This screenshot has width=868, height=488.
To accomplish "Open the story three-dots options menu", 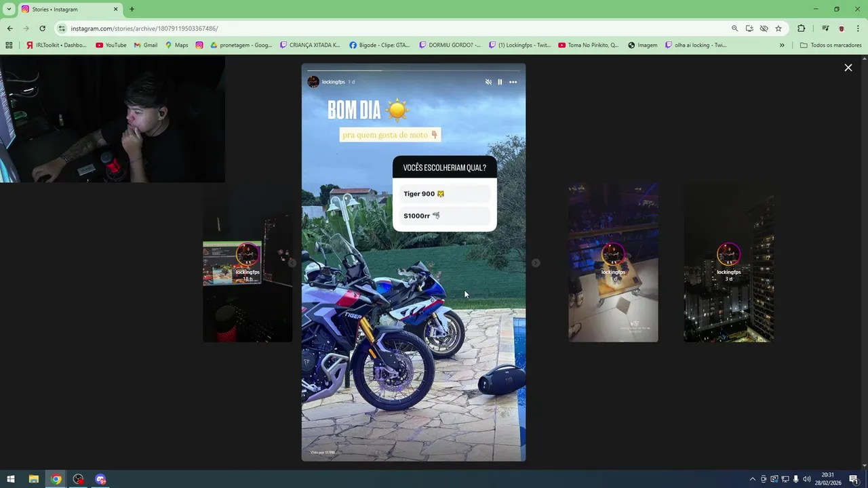I will tap(513, 82).
